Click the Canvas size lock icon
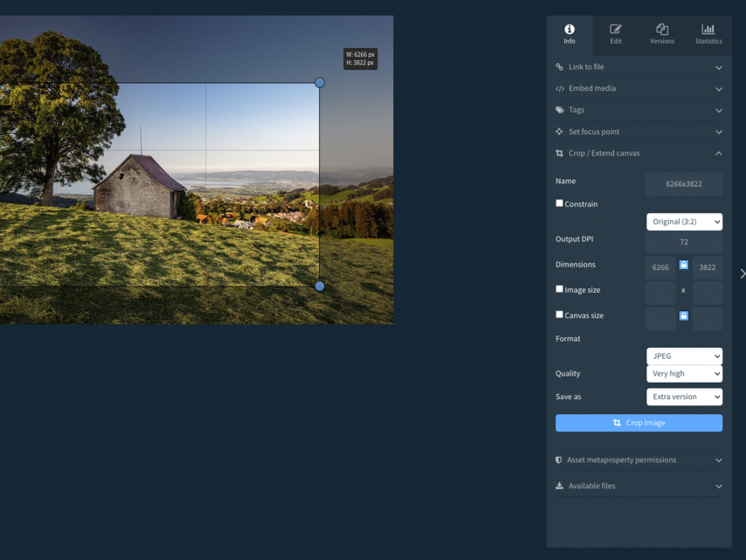This screenshot has height=560, width=746. click(x=683, y=315)
